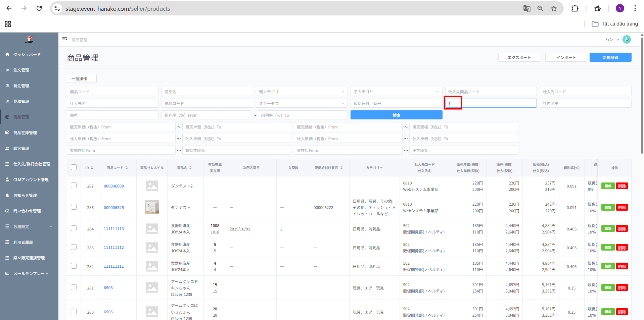Click the blue 検索 search button
The width and height of the screenshot is (644, 320).
396,115
